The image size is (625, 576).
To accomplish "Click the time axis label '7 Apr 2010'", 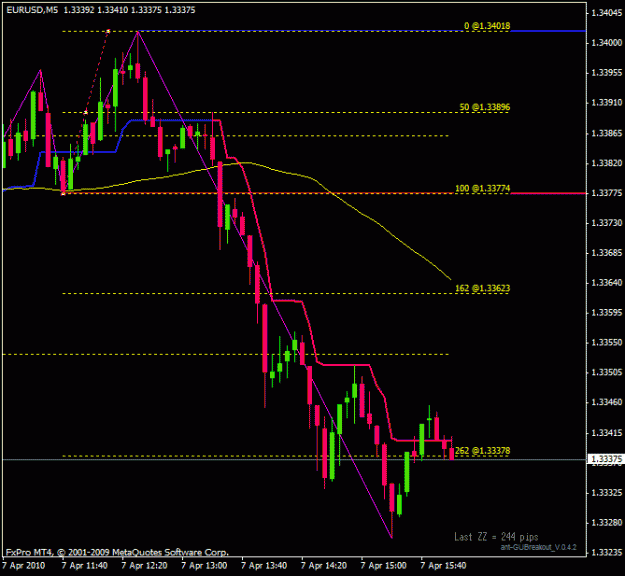I will (24, 566).
